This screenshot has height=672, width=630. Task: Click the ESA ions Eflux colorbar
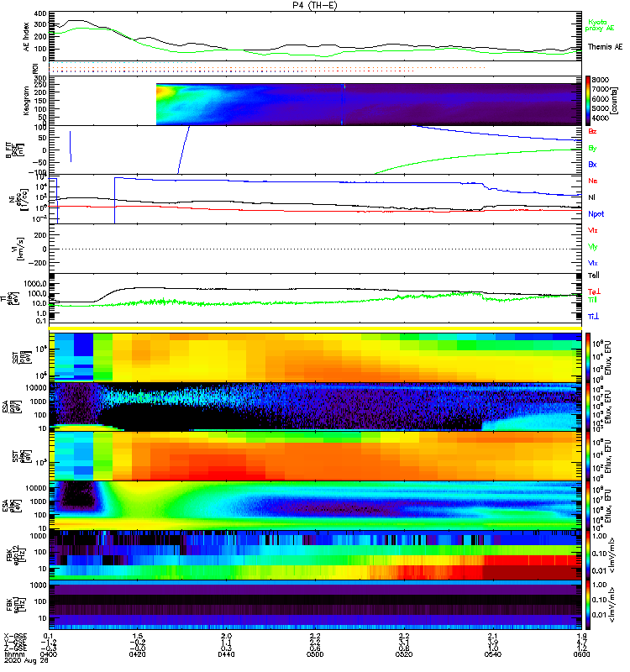(588, 407)
